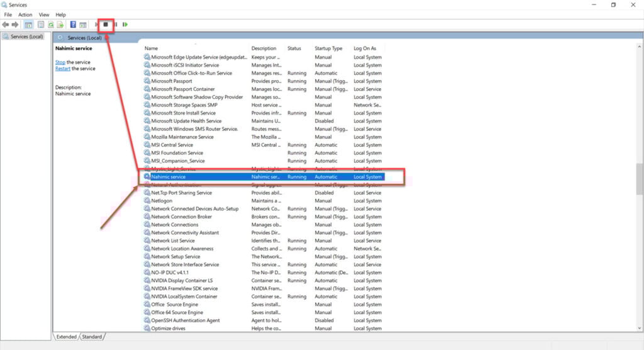This screenshot has width=644, height=350.
Task: Switch to the Extended tab
Action: tap(66, 336)
